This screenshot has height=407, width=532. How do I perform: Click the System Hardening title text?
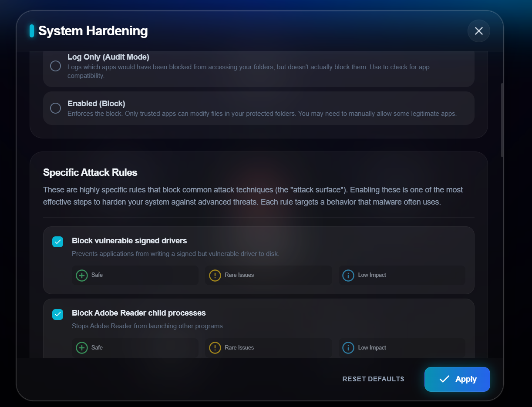pos(93,31)
